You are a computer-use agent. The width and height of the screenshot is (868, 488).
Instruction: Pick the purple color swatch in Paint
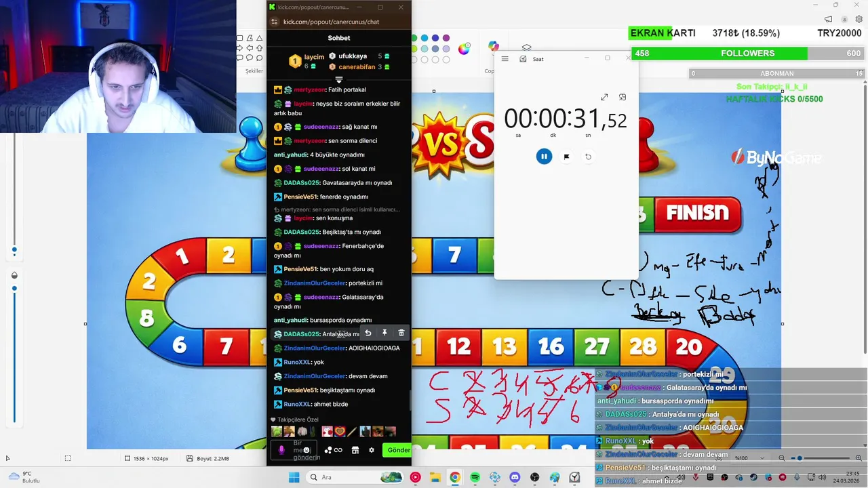[446, 38]
